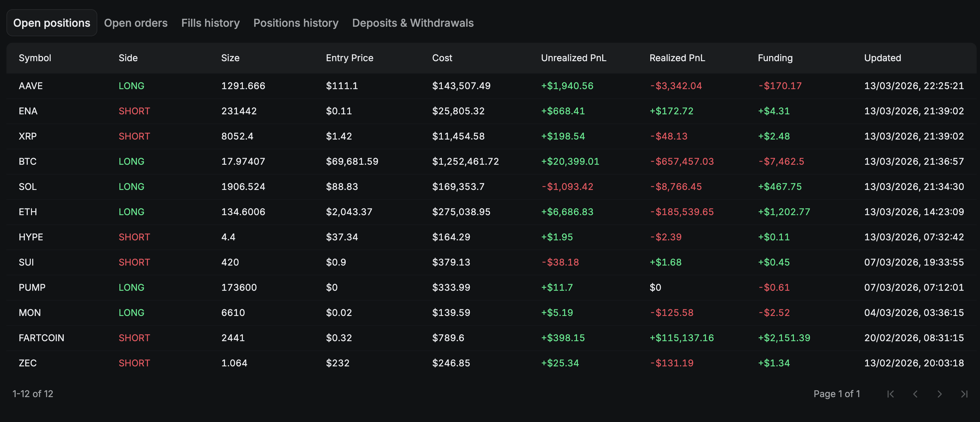Viewport: 980px width, 422px height.
Task: Click SOL unrealized PnL -$1,093.42
Action: point(567,187)
